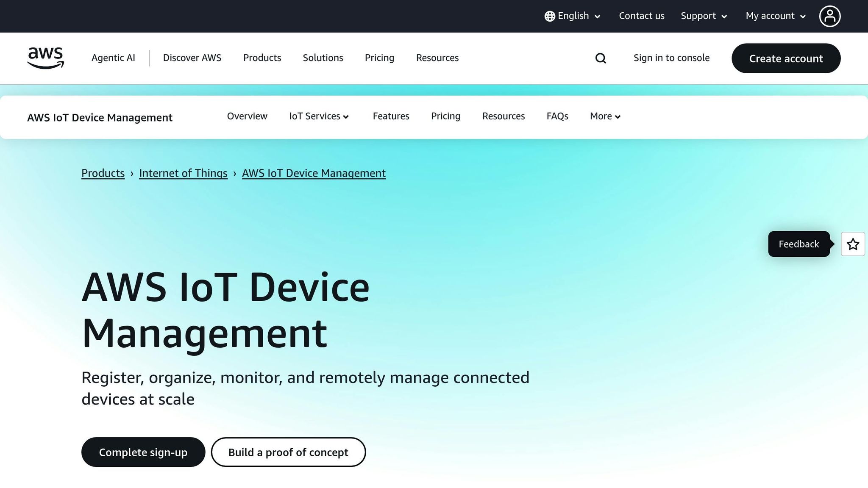Click the Feedback tooltip button
The height and width of the screenshot is (488, 868).
[x=799, y=244]
